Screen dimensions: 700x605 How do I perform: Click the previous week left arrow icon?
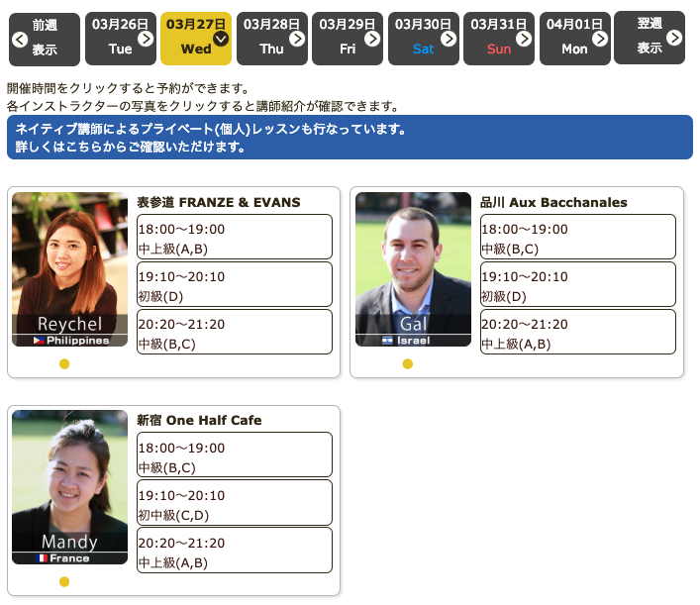click(19, 40)
